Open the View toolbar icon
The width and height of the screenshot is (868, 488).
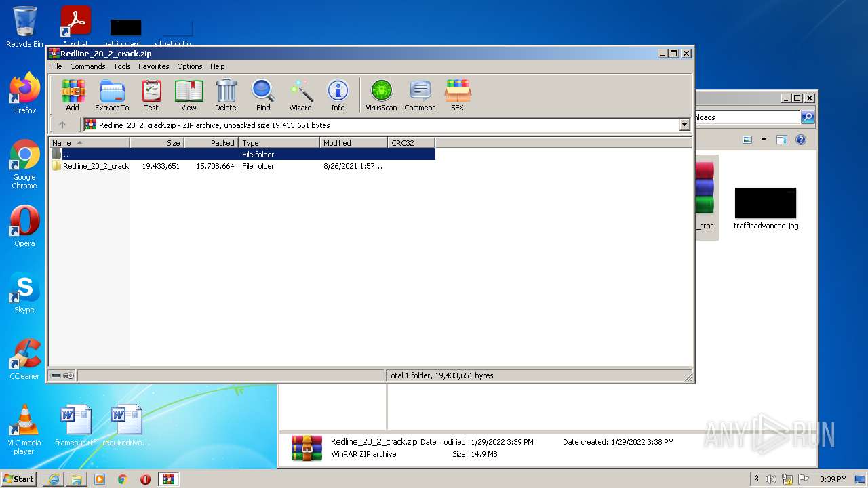click(189, 96)
